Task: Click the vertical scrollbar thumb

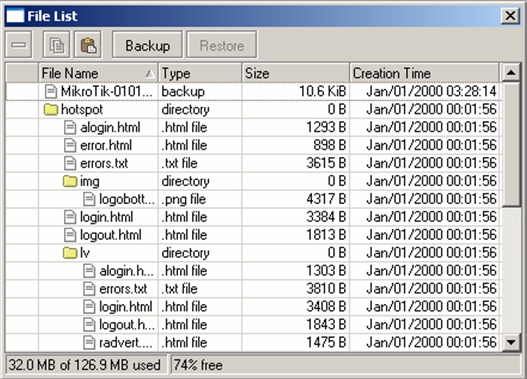Action: coord(511,144)
